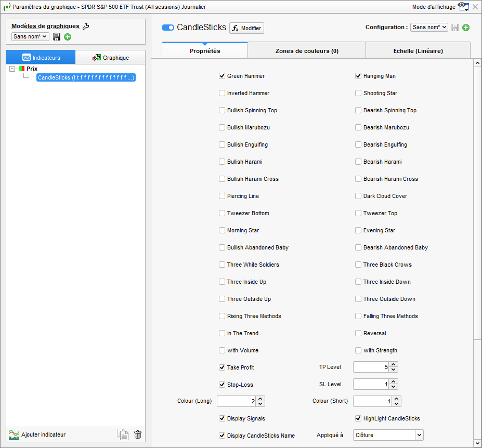Save the chart template with floppy icon

pos(57,37)
